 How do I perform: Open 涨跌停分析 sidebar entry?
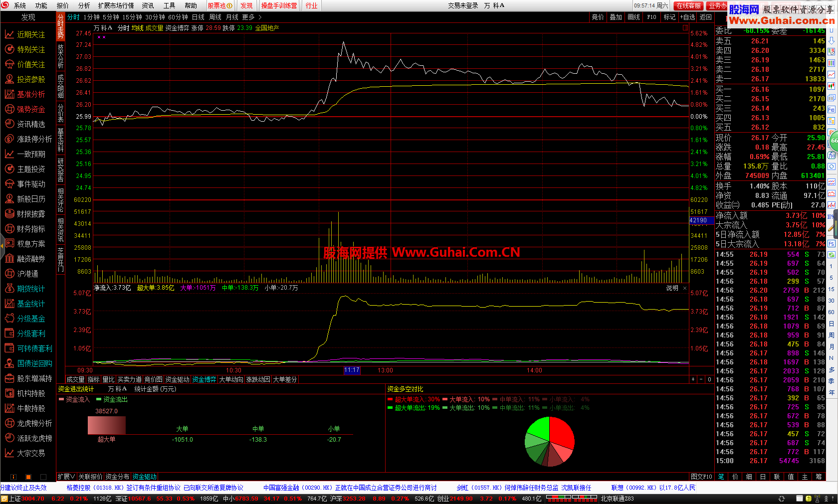28,139
